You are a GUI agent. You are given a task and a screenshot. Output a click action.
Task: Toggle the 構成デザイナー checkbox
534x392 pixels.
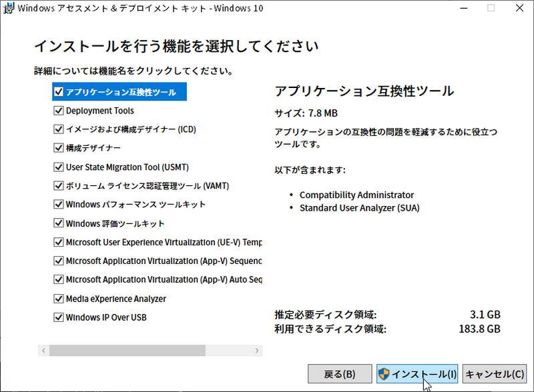click(59, 148)
